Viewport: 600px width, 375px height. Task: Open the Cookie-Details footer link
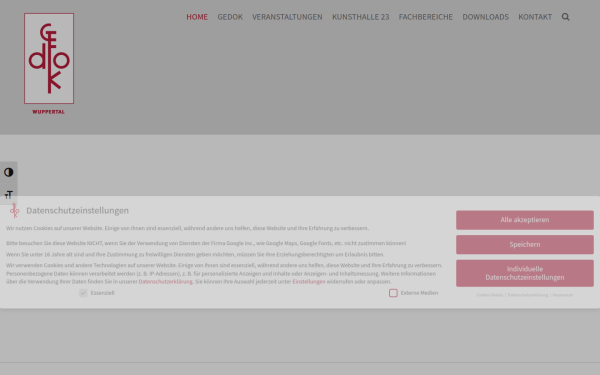click(490, 295)
